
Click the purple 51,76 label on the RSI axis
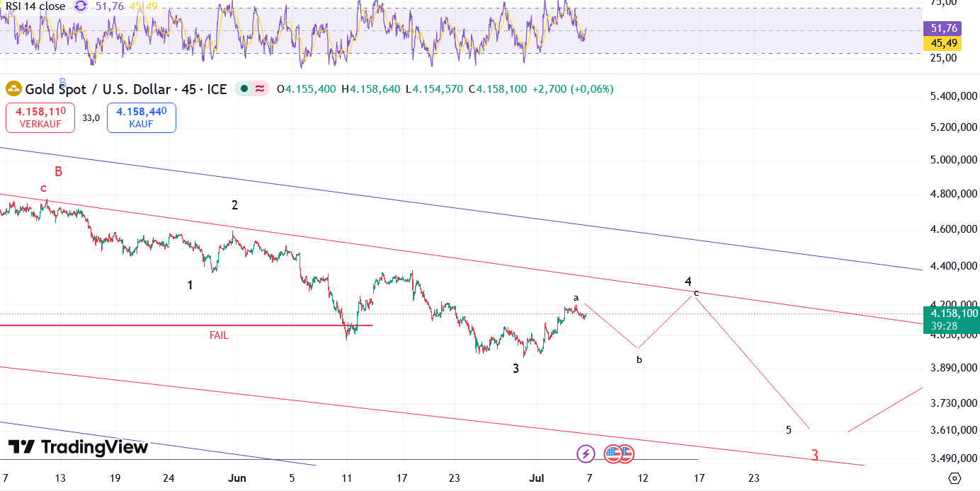coord(944,28)
